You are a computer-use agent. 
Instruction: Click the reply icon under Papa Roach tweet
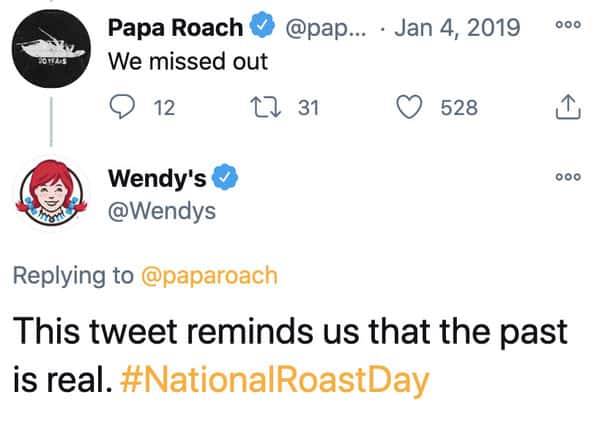point(122,107)
